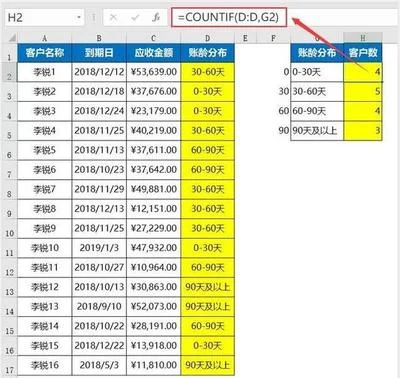Click the 客户数 header cell
This screenshot has height=378, width=400.
[363, 53]
